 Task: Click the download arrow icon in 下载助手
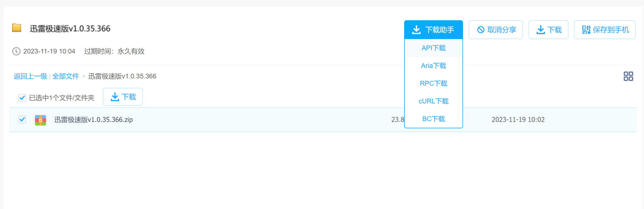click(416, 30)
